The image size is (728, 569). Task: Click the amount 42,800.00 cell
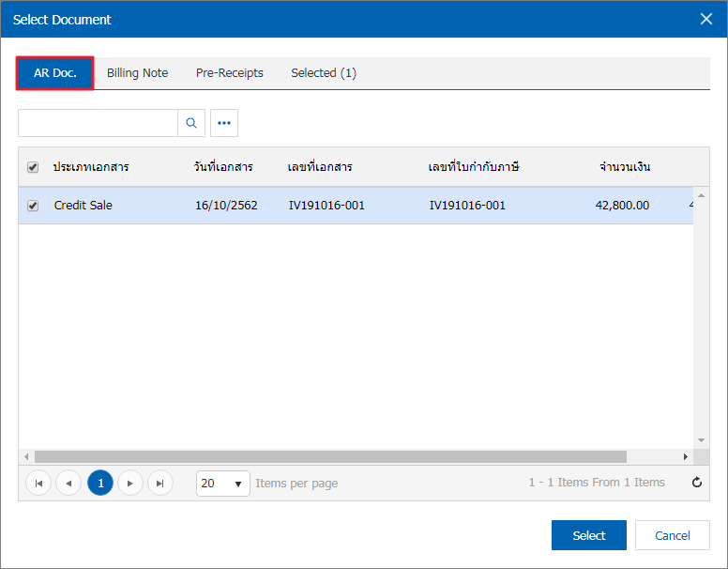(622, 206)
